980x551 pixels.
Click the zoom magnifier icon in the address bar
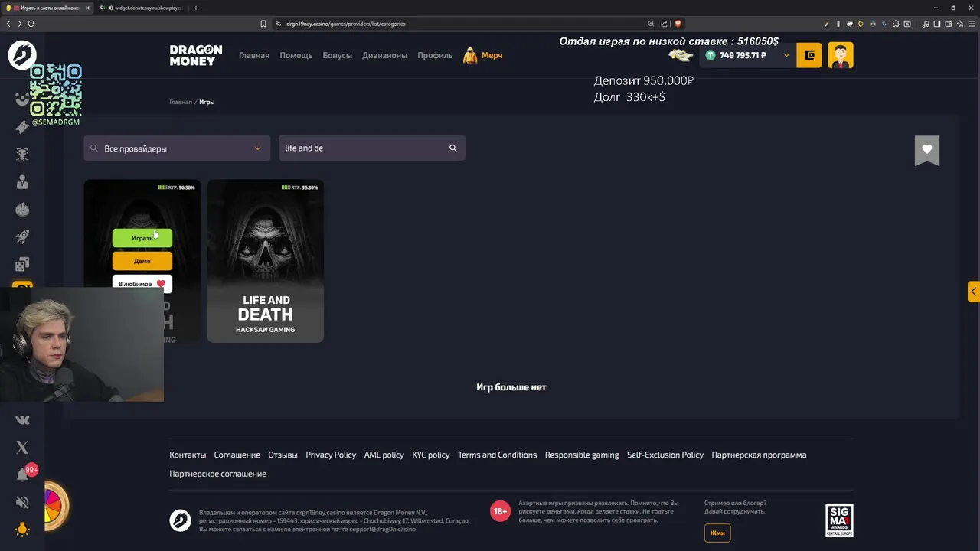651,24
